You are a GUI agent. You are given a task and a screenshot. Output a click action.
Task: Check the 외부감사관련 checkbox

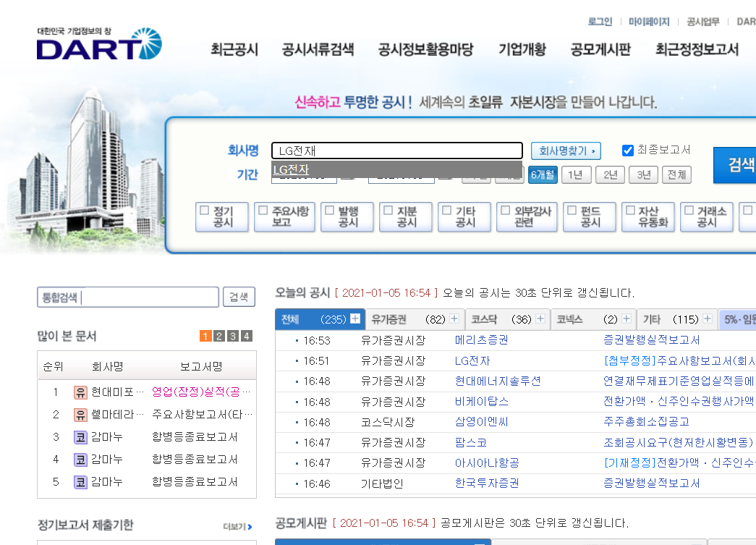(x=505, y=211)
